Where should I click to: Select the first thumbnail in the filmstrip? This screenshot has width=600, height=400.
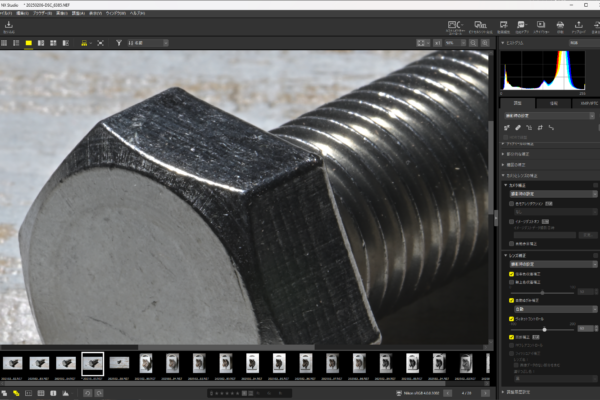pos(14,362)
